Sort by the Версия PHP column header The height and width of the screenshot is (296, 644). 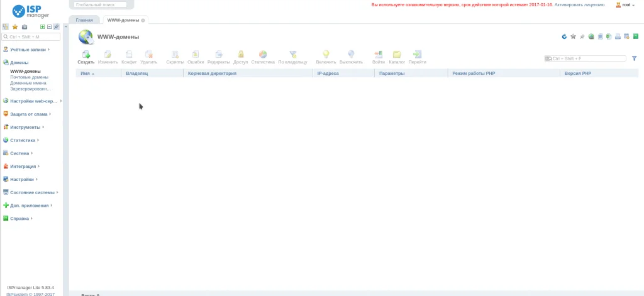pyautogui.click(x=599, y=74)
